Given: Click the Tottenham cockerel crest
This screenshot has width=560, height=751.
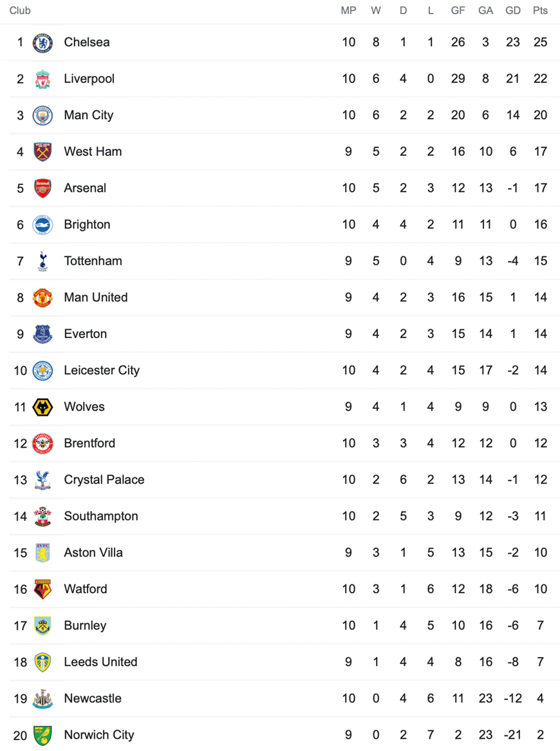Looking at the screenshot, I should coord(42,261).
